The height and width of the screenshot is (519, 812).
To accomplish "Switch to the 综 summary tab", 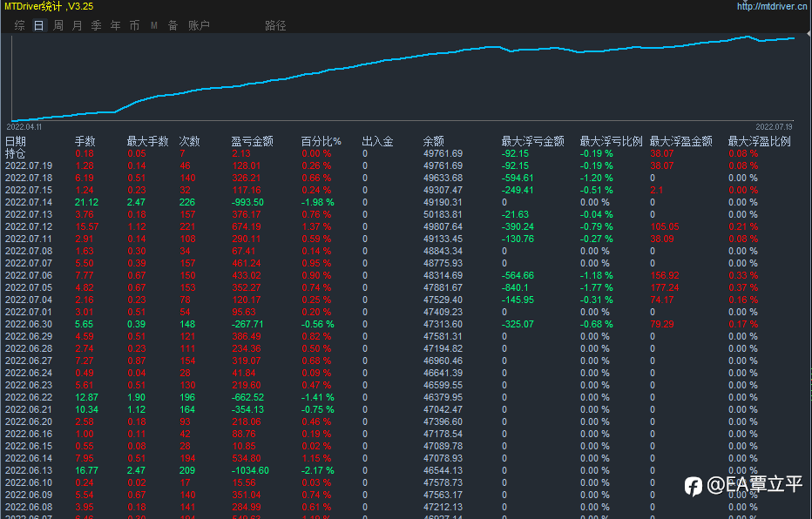I will (x=20, y=25).
